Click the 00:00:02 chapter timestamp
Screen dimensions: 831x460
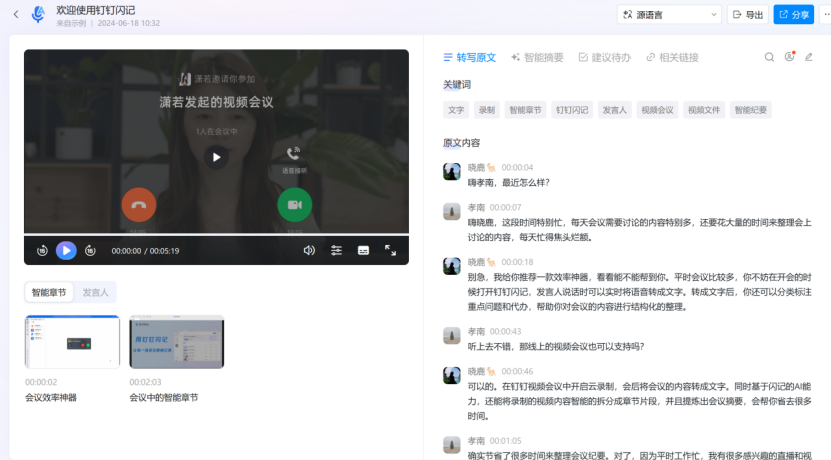tap(41, 382)
